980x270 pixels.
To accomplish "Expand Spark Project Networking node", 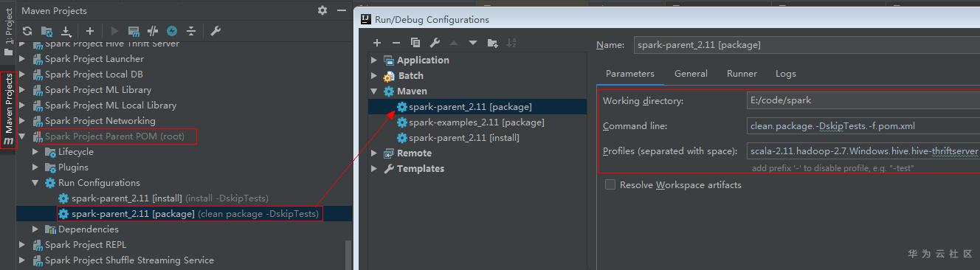I will pyautogui.click(x=22, y=121).
